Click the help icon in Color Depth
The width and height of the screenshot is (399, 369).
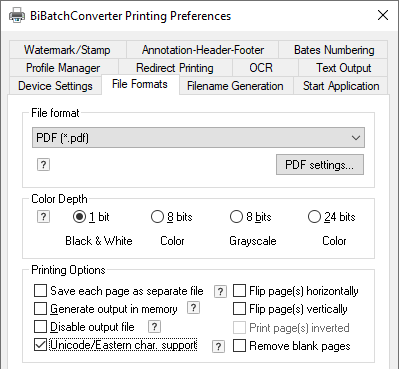pos(43,217)
